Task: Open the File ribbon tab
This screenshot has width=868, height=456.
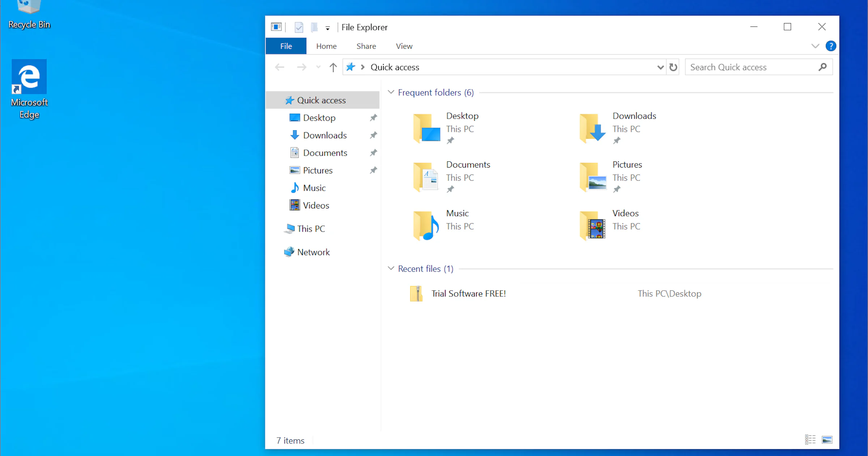Action: 286,46
